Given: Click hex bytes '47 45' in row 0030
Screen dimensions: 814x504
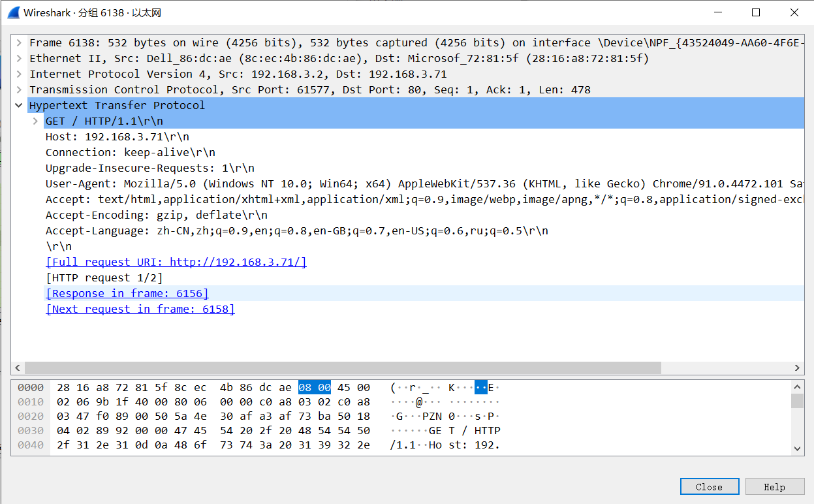Looking at the screenshot, I should point(191,430).
